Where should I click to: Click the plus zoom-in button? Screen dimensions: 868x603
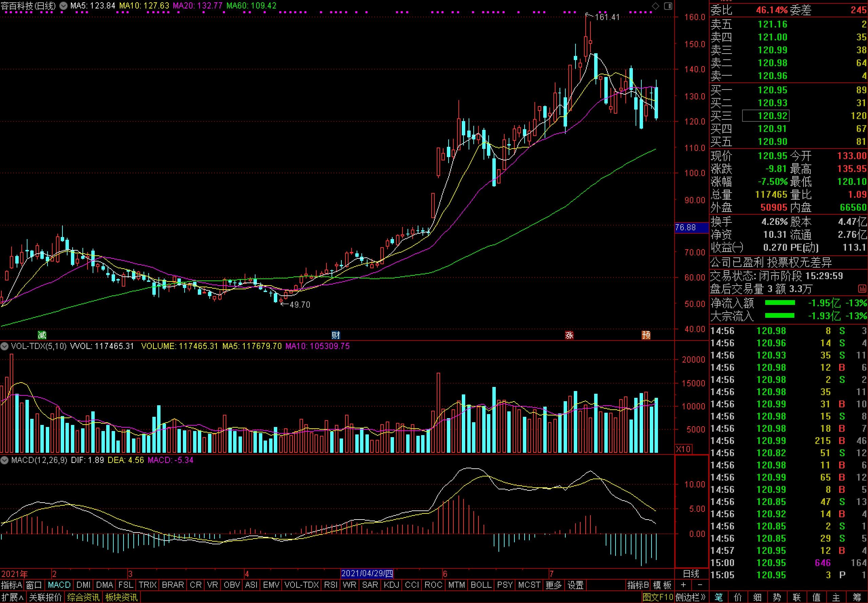(x=683, y=585)
